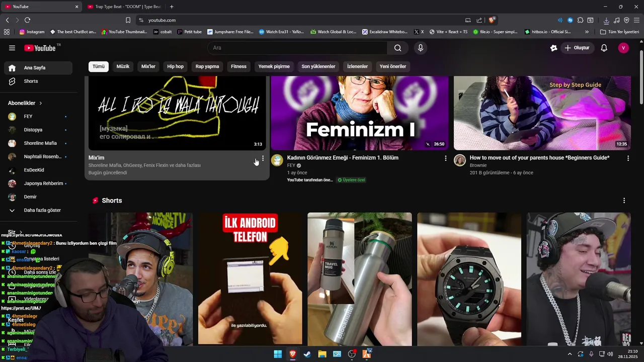This screenshot has width=644, height=362.
Task: Open new browser tab
Action: tap(172, 7)
